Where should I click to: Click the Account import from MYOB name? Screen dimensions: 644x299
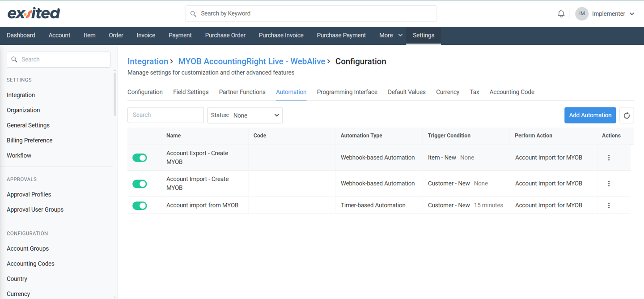202,205
